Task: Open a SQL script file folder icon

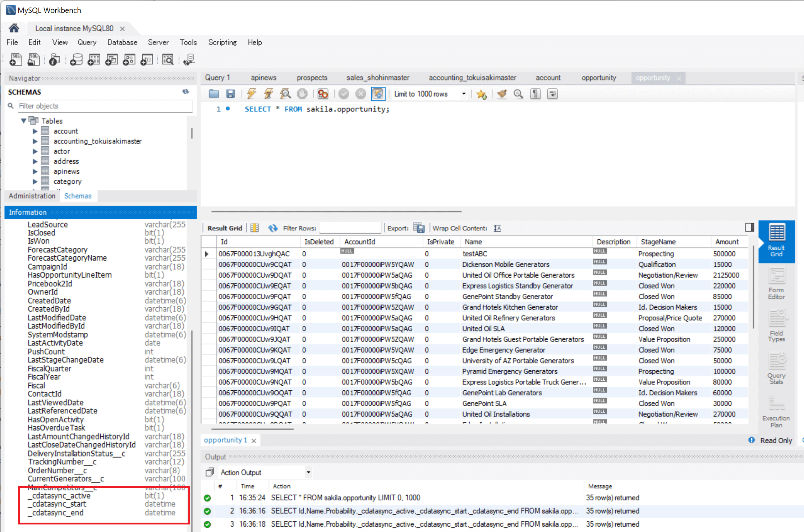Action: point(214,94)
